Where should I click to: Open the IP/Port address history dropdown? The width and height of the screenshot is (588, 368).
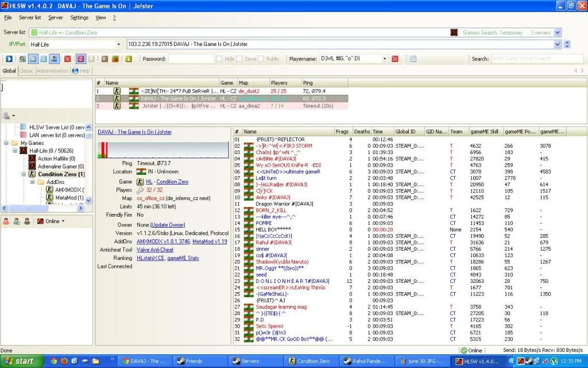(x=558, y=44)
